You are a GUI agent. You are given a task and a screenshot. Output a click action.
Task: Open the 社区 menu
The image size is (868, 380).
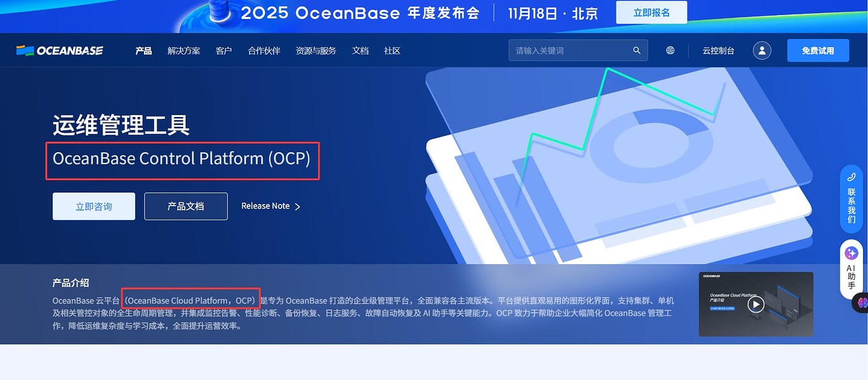[x=391, y=50]
